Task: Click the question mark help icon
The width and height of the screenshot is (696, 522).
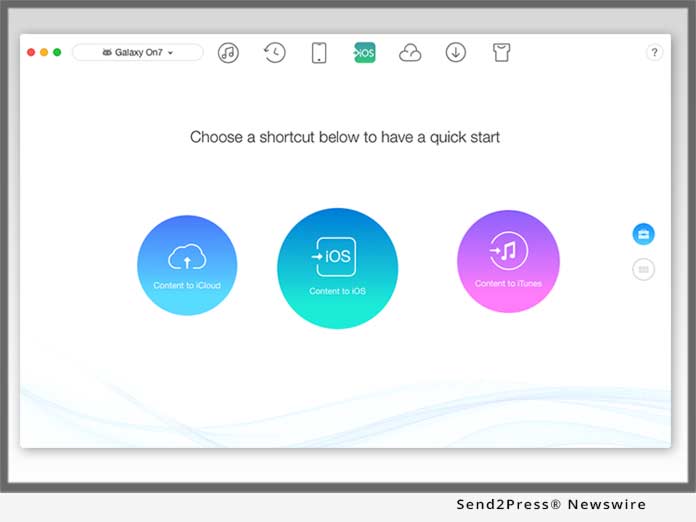Action: (654, 53)
